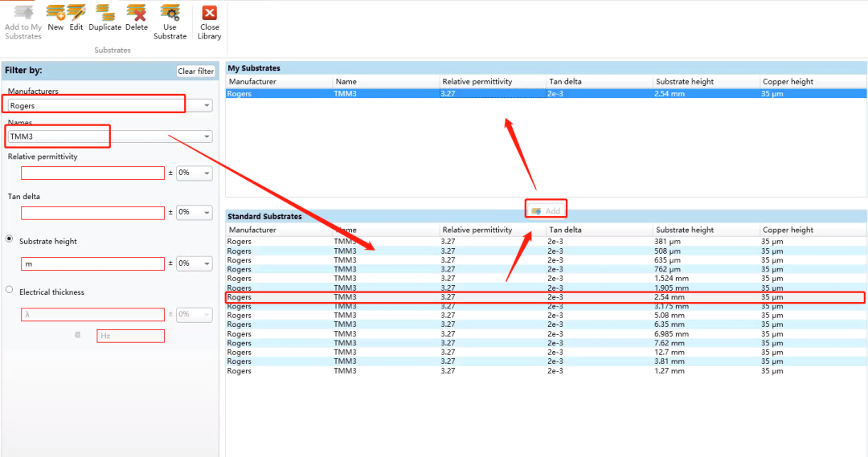Select standard substrate with 6.35 mm height
Viewport: 868px width, 457px height.
coord(546,324)
